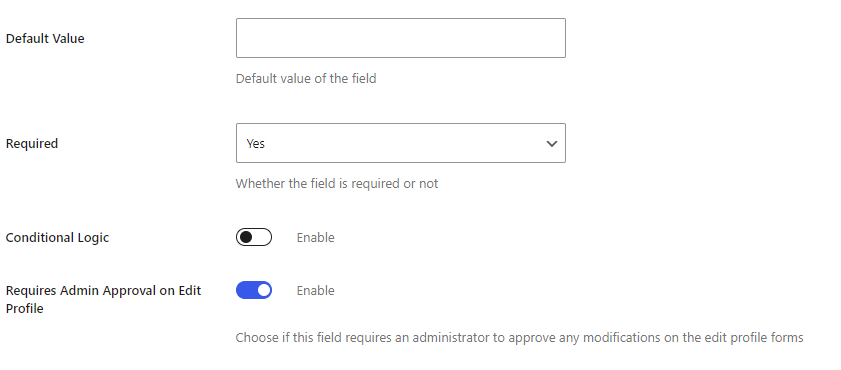Click the chevron arrow in Required dropdown
The width and height of the screenshot is (841, 370).
point(551,144)
